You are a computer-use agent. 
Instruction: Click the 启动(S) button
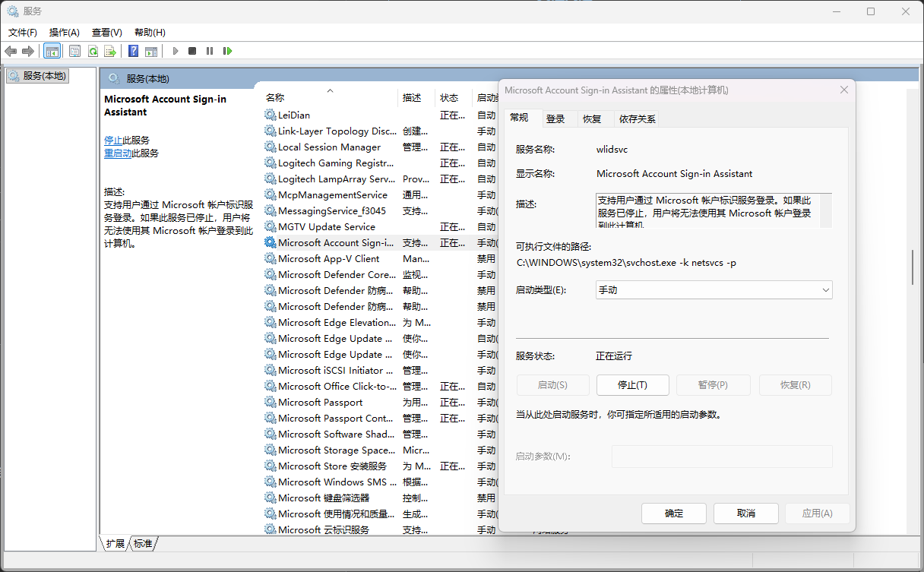[x=552, y=385]
